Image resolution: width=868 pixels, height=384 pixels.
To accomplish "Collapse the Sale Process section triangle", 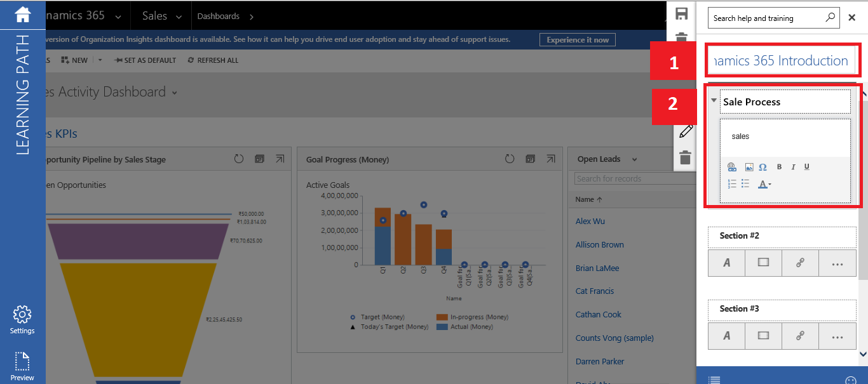I will 714,100.
